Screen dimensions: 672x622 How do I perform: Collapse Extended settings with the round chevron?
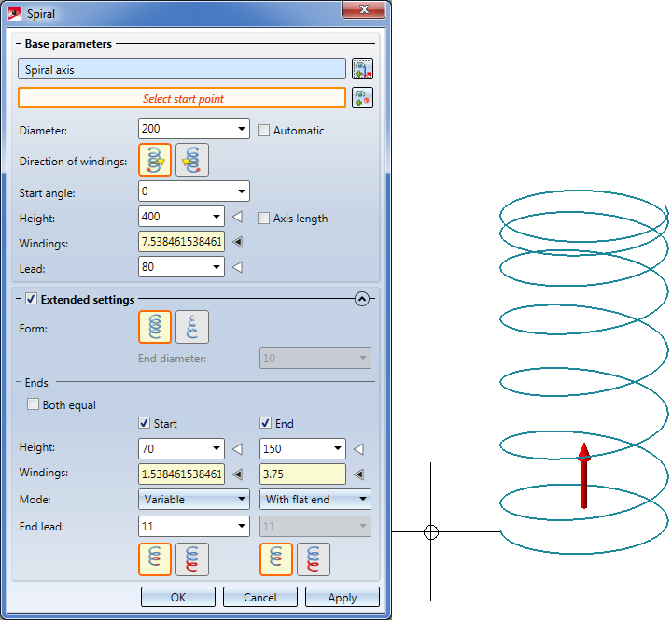point(362,299)
